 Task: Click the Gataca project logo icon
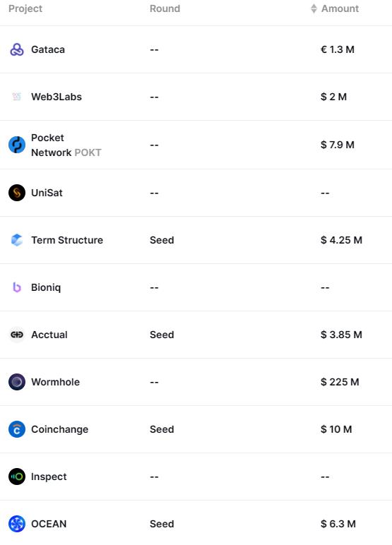tap(17, 49)
